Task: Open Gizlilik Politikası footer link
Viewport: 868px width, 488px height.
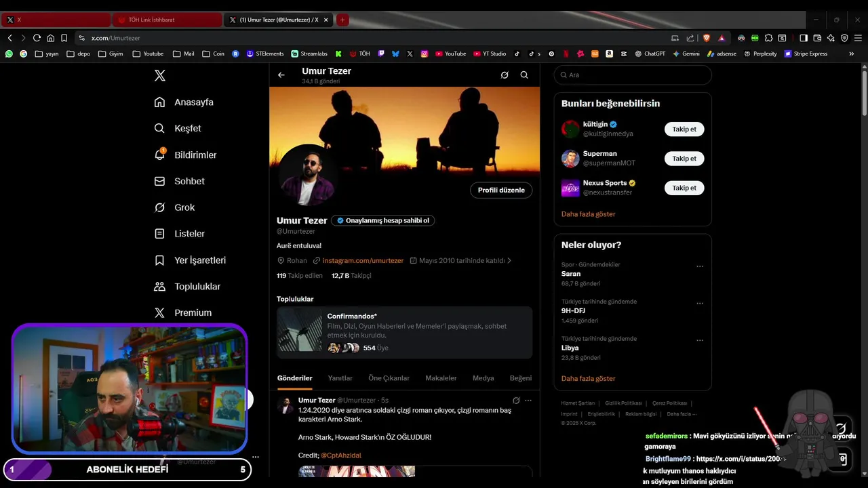Action: pos(623,403)
